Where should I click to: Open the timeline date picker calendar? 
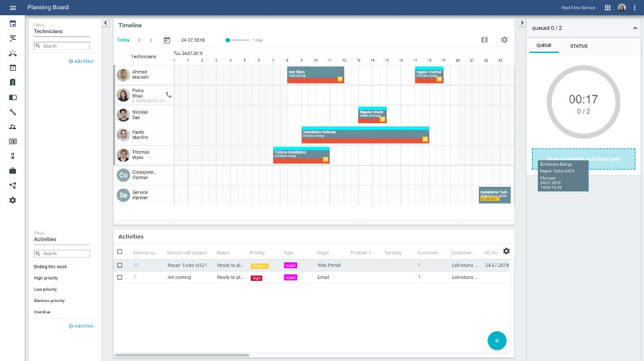pos(166,40)
